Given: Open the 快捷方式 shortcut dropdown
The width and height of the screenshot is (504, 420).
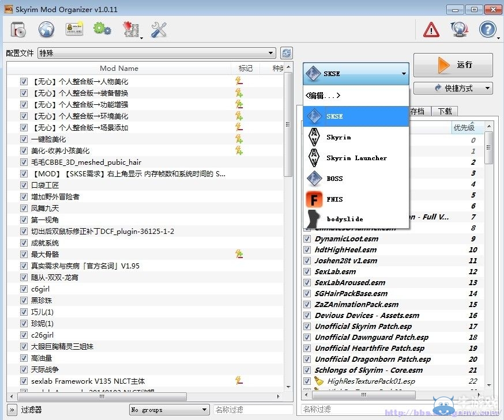Looking at the screenshot, I should pyautogui.click(x=453, y=88).
